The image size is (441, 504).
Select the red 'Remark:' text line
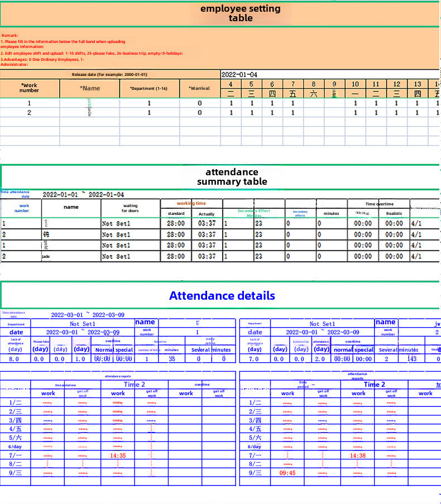pos(9,35)
